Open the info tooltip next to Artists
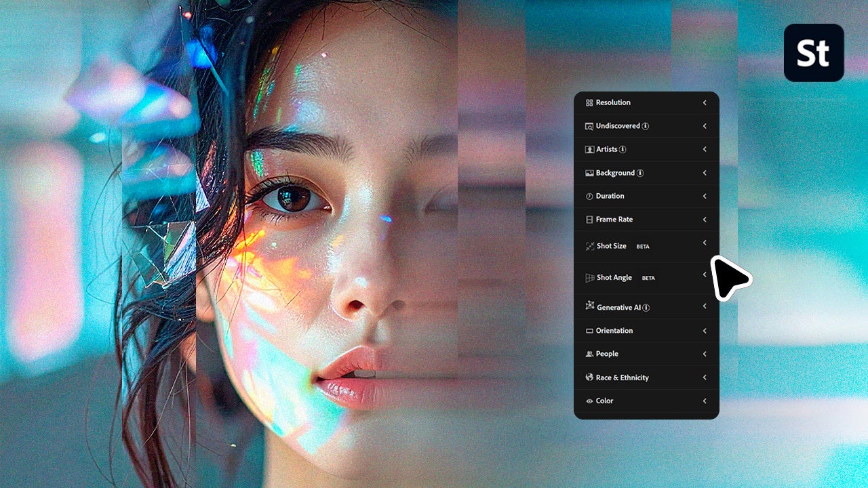This screenshot has width=868, height=488. [623, 149]
